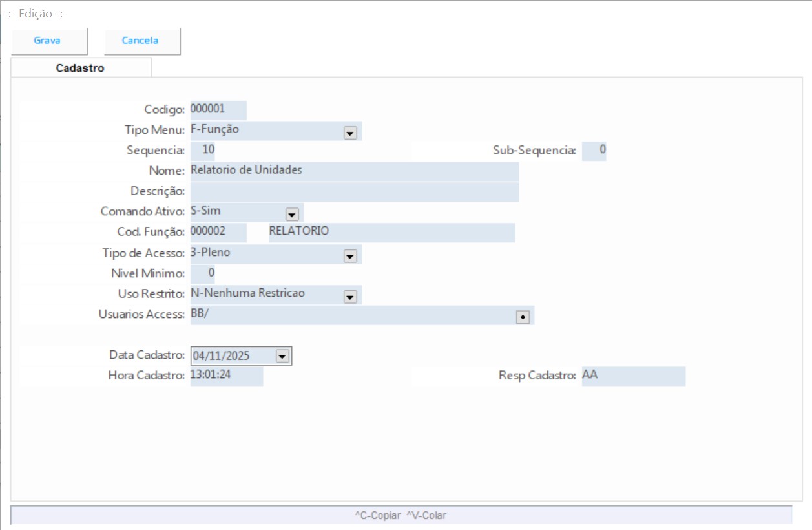Click the Grava button to save
Viewport: 812px width, 530px height.
pyautogui.click(x=48, y=41)
